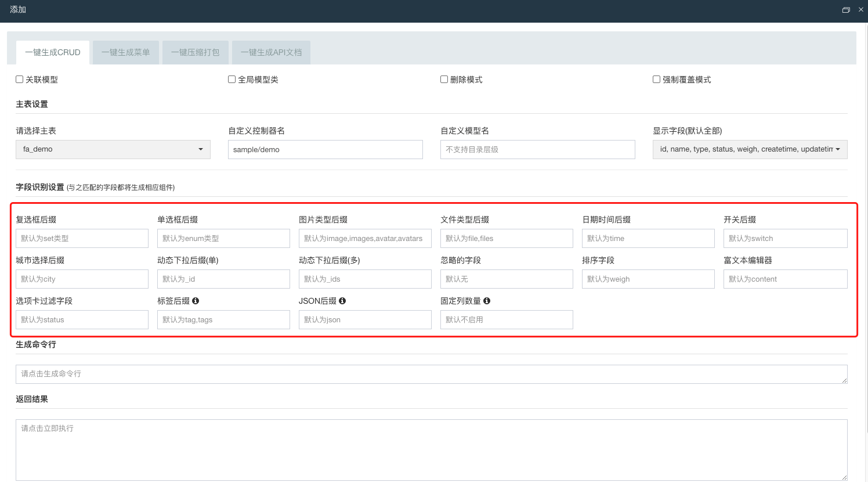The height and width of the screenshot is (482, 868).
Task: Click the 字段识别设置 section heading
Action: (40, 187)
